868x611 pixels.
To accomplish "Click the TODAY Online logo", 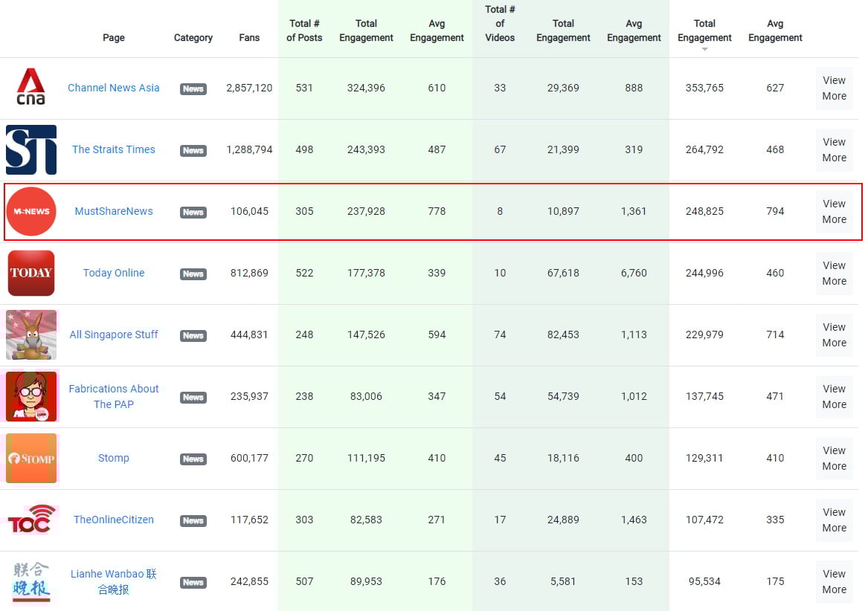I will pos(31,273).
